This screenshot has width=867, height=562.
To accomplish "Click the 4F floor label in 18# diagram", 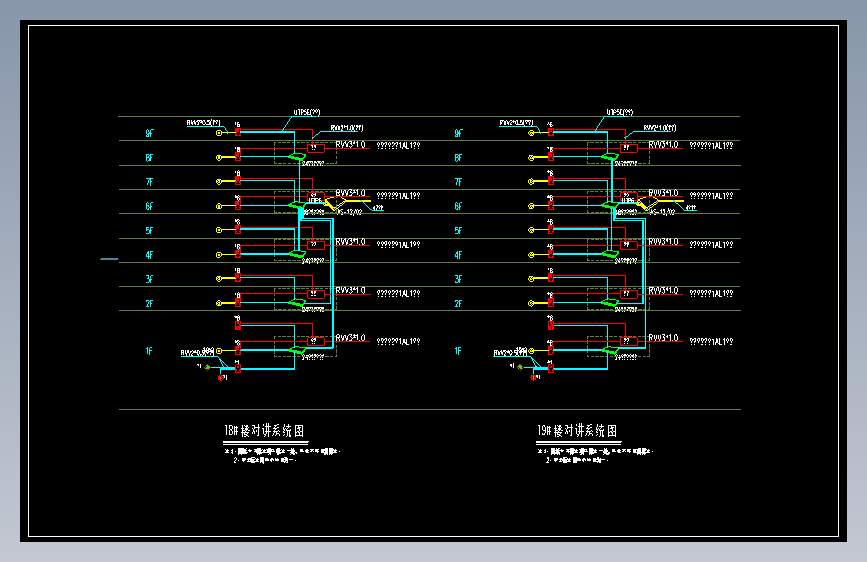I will pyautogui.click(x=149, y=255).
